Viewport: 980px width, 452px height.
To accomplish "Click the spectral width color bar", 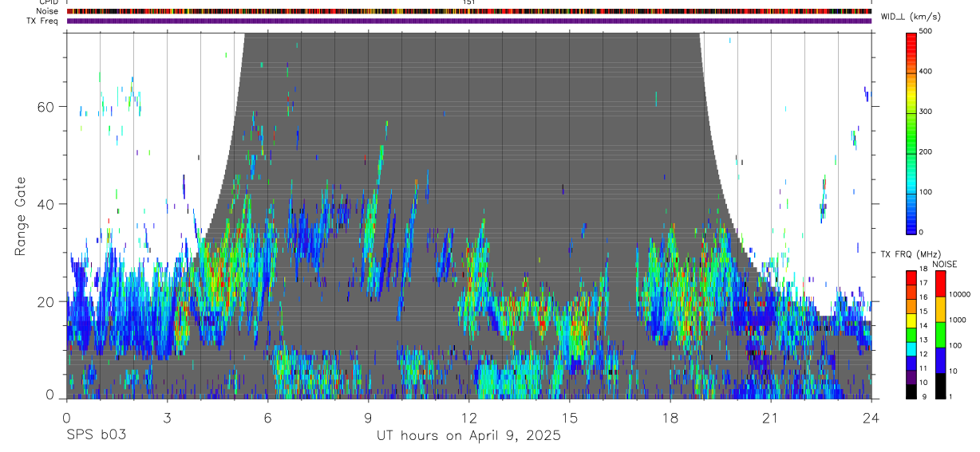I will 912,132.
